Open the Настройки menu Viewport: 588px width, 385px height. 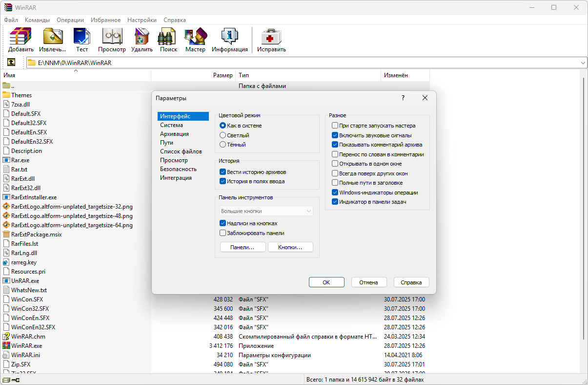point(142,20)
